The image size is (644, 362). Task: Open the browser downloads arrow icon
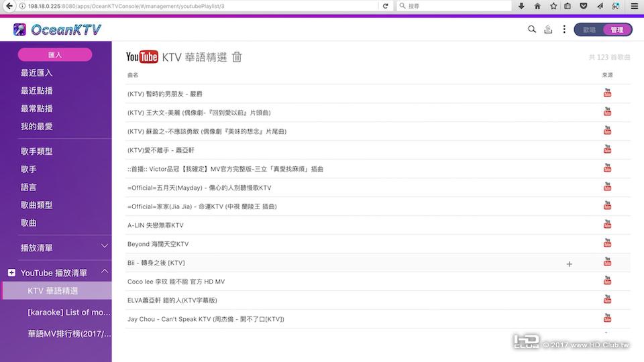coord(521,6)
